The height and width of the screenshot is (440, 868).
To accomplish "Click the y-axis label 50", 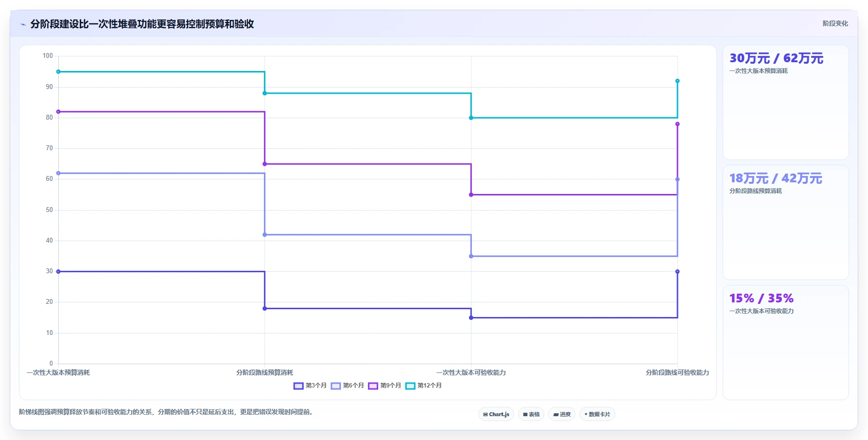I will [x=49, y=210].
